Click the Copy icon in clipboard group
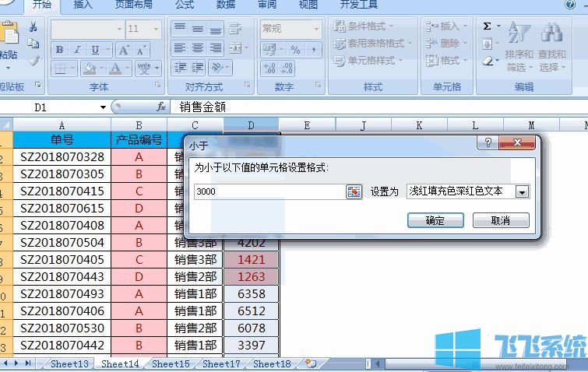Image resolution: width=588 pixels, height=372 pixels. (33, 44)
